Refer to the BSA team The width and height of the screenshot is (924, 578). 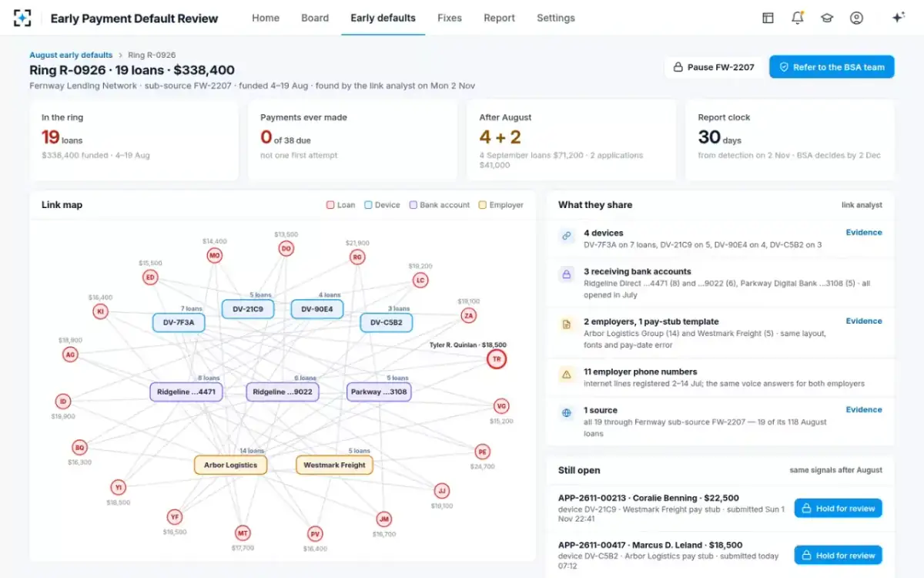pos(832,67)
